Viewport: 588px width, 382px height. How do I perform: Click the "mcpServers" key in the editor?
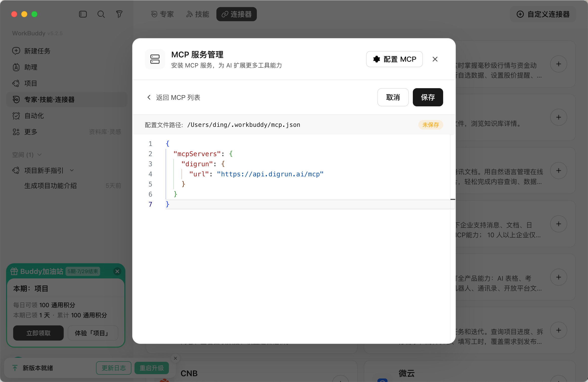pos(197,154)
